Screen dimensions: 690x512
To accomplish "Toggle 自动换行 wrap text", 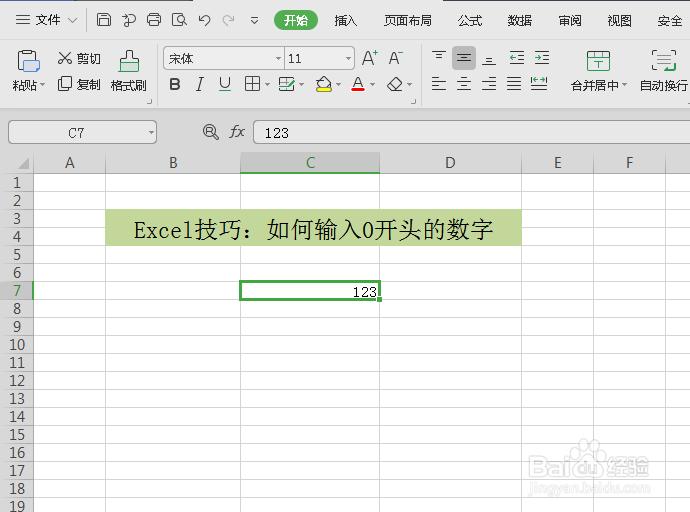I will [664, 70].
